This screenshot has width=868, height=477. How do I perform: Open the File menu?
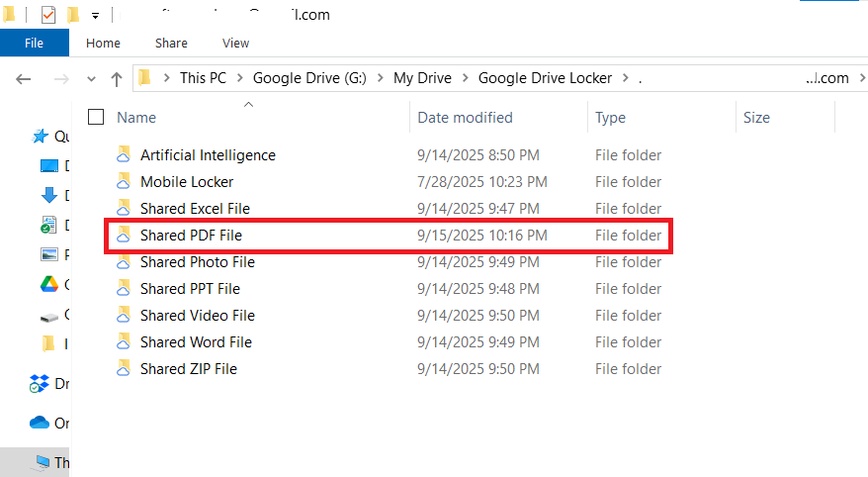coord(34,43)
